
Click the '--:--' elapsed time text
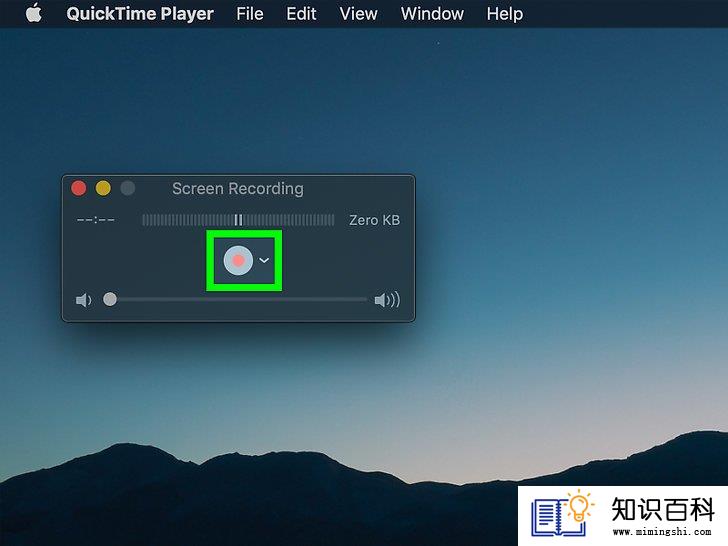pyautogui.click(x=96, y=220)
